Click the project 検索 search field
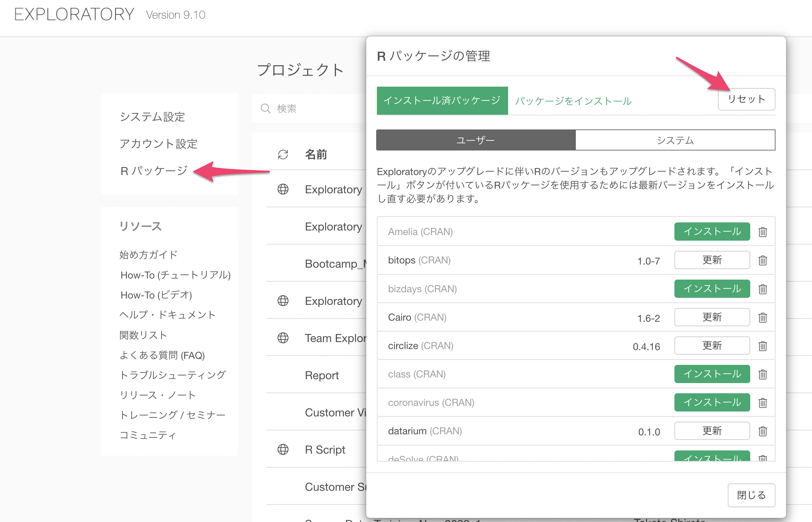Viewport: 812px width, 522px height. pos(309,108)
